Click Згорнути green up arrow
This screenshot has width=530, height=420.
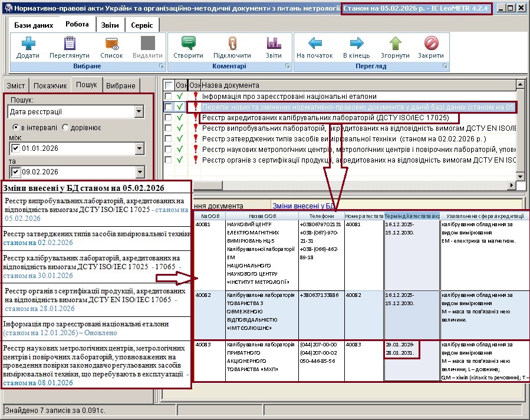coord(395,44)
